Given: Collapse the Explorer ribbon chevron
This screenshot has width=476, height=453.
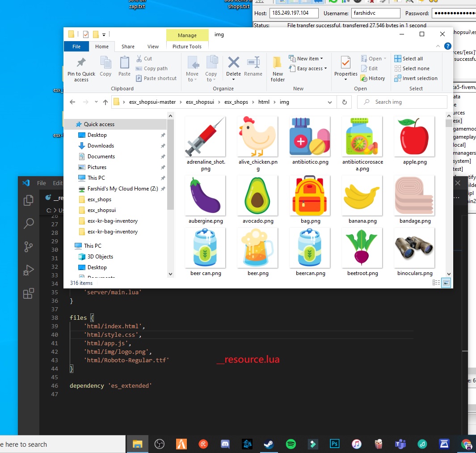Looking at the screenshot, I should [438, 46].
